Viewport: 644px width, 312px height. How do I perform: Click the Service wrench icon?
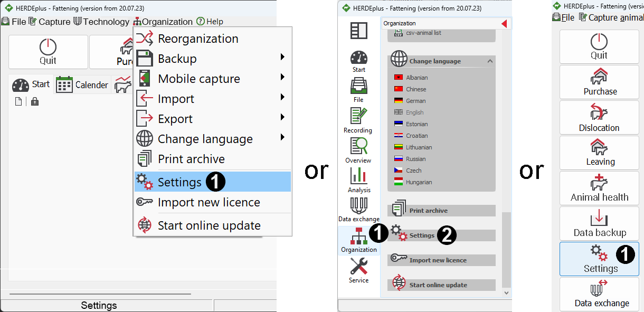[358, 270]
